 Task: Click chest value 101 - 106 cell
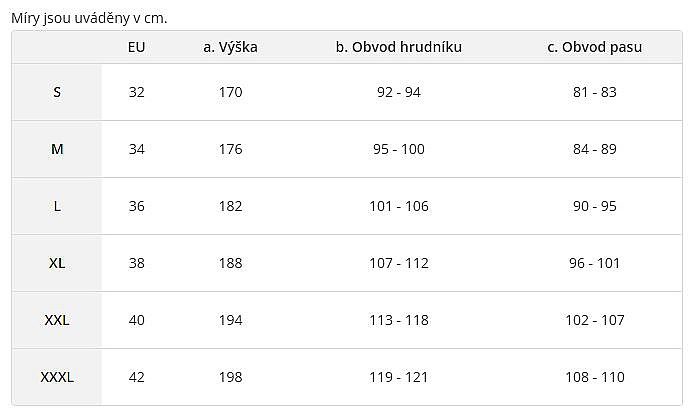tap(399, 206)
